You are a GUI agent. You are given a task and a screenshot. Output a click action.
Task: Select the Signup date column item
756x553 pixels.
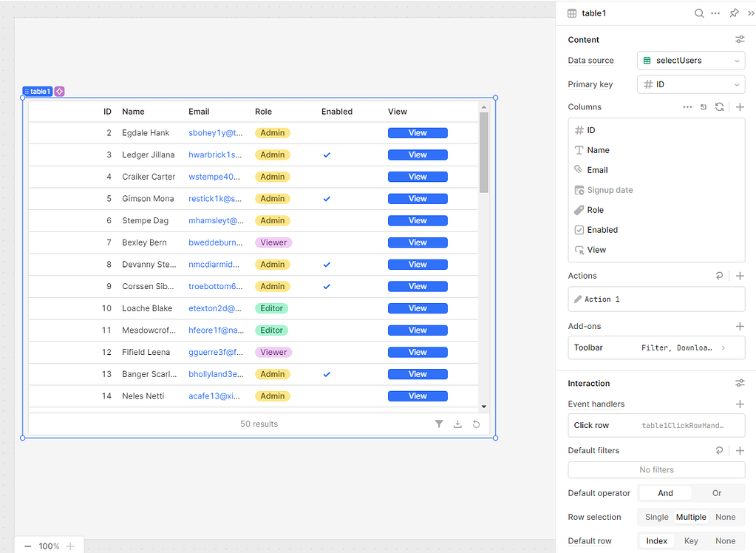tap(609, 190)
